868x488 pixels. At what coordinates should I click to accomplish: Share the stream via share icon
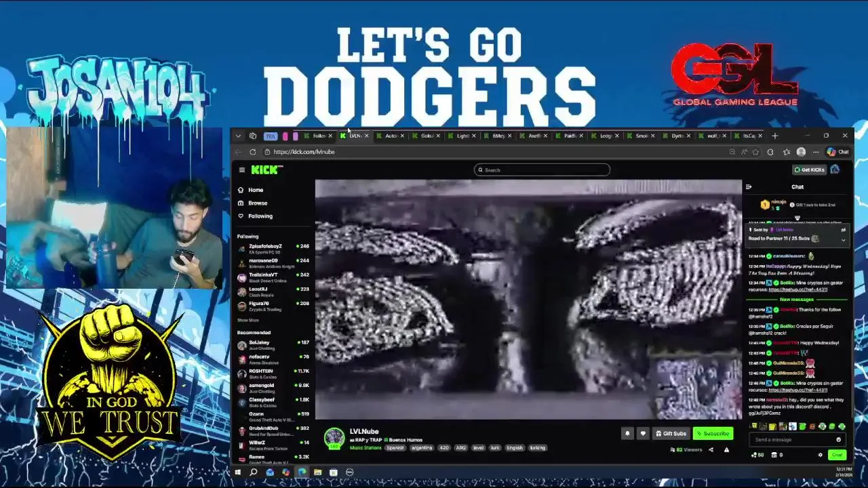click(711, 449)
